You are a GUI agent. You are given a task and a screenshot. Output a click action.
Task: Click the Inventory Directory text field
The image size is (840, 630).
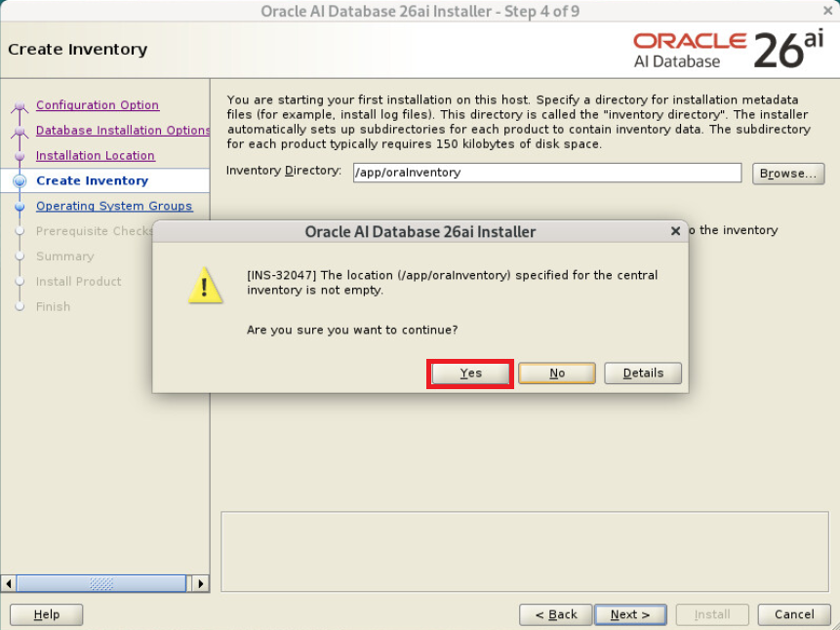[x=547, y=173]
